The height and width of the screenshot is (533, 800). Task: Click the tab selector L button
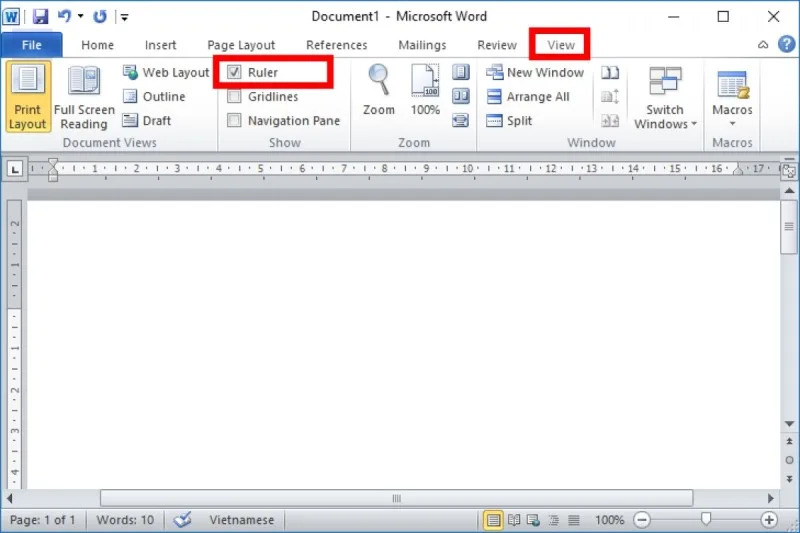[15, 169]
